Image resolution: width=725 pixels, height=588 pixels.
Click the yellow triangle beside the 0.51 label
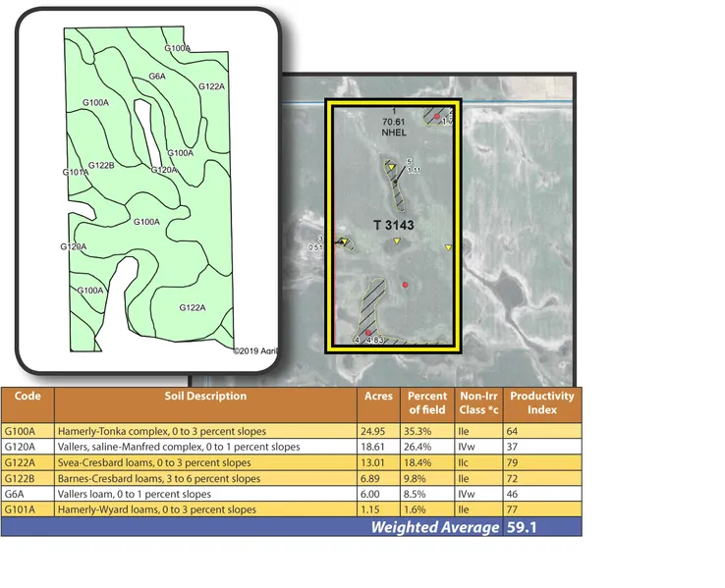(x=344, y=241)
